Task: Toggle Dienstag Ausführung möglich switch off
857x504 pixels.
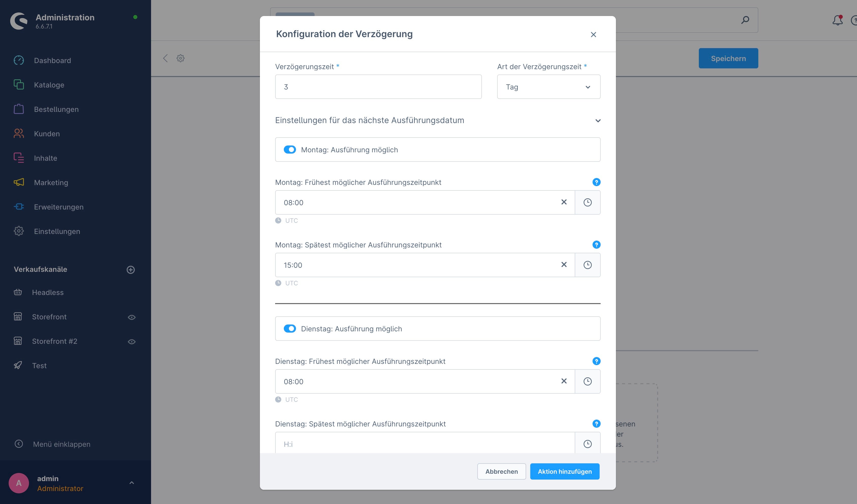Action: [x=290, y=328]
